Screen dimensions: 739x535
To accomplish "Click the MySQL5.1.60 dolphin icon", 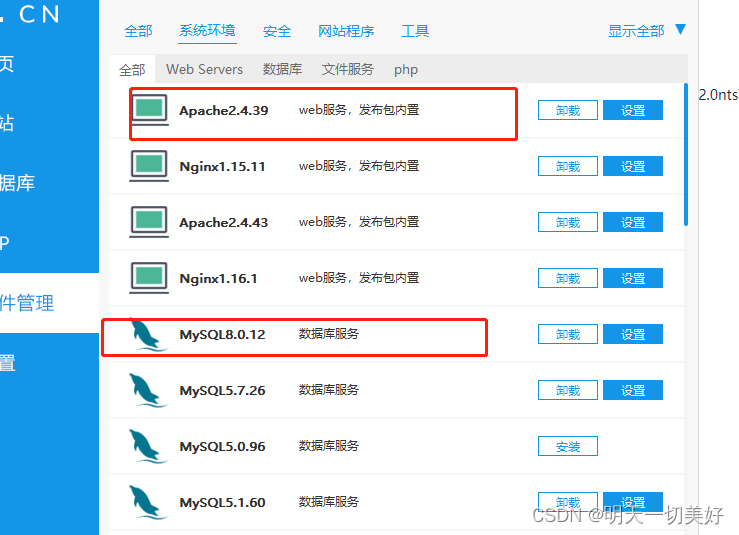I will click(148, 502).
